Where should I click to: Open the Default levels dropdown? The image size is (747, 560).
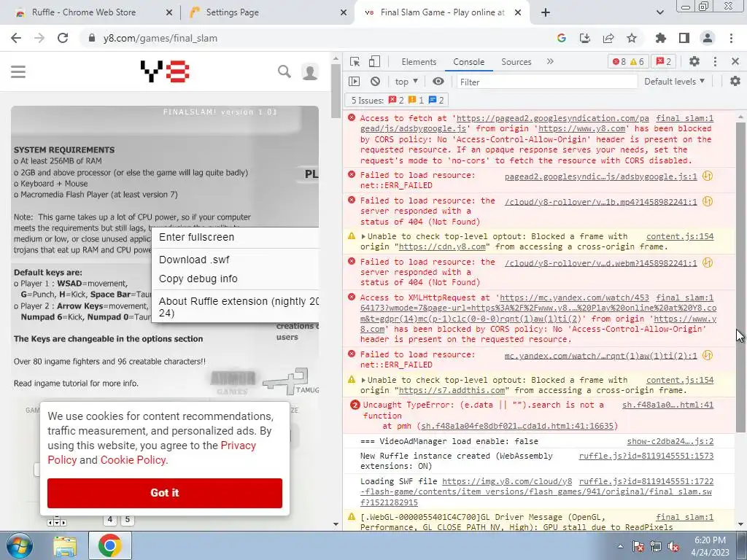click(x=674, y=82)
